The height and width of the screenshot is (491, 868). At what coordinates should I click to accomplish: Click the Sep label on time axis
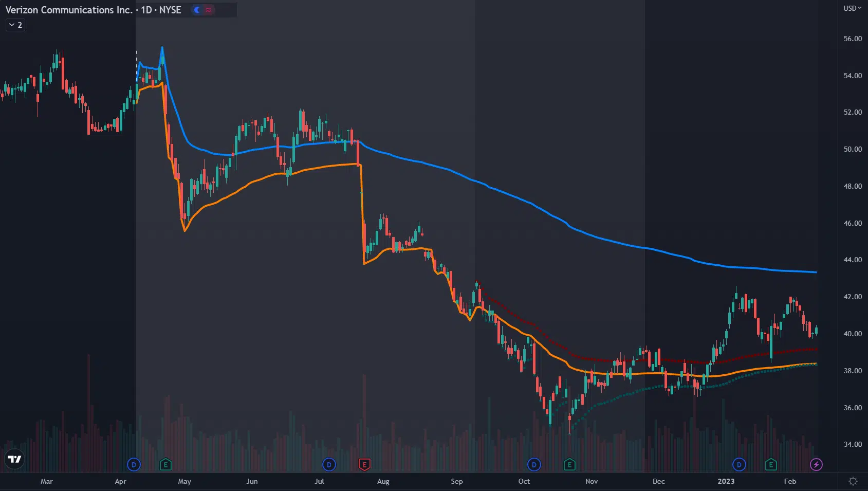click(x=457, y=481)
